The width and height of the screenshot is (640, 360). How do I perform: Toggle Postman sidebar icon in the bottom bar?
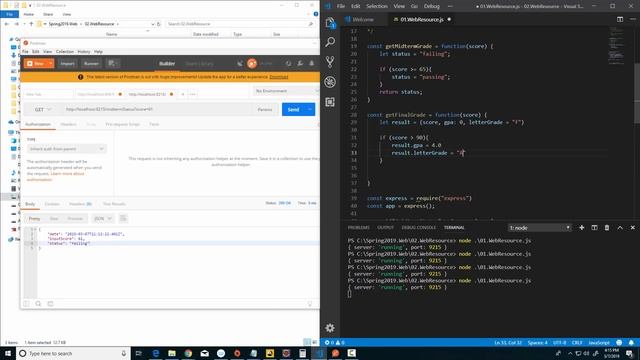27,304
